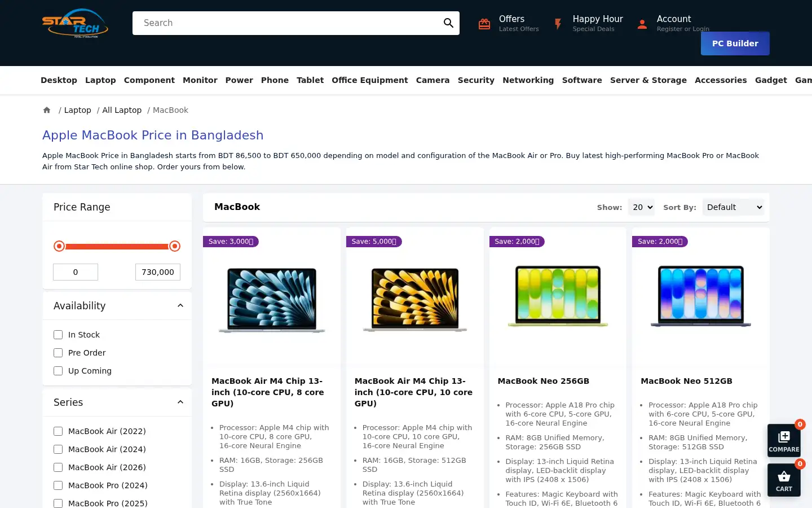Check the MacBook Air (2026) filter
This screenshot has height=508, width=812.
coord(58,467)
